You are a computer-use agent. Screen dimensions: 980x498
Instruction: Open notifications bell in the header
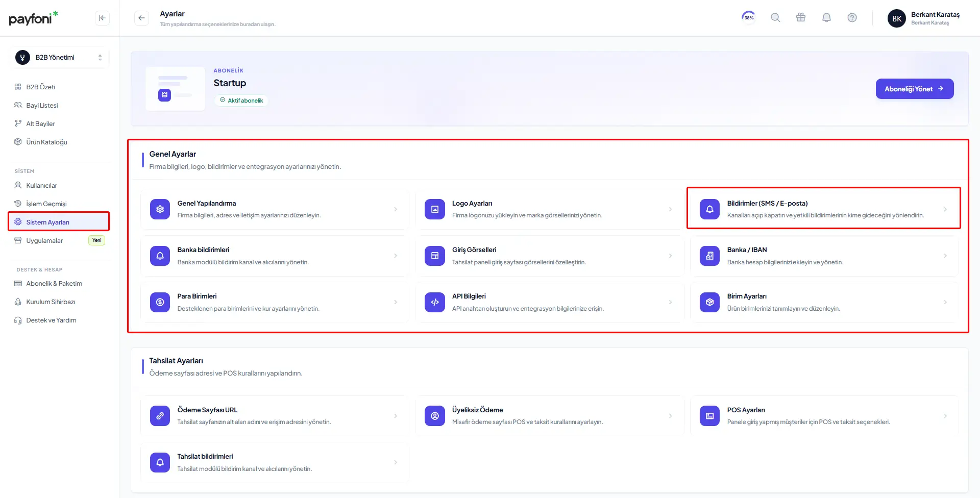[x=826, y=18]
